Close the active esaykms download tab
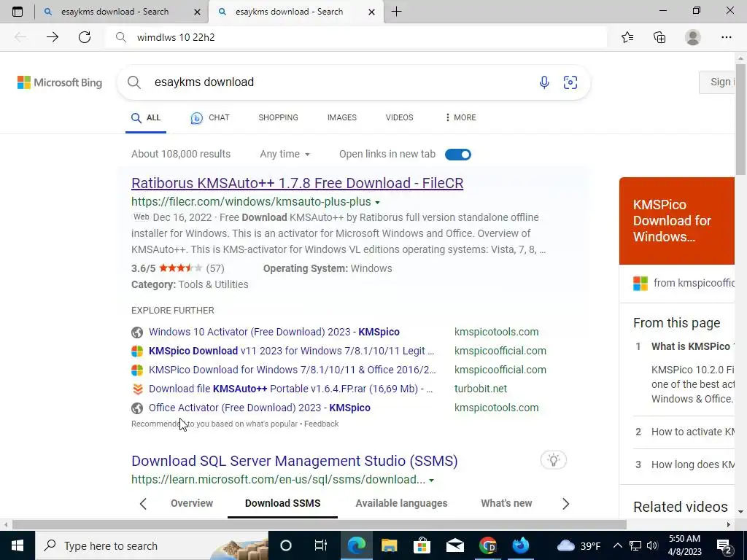 coord(371,12)
